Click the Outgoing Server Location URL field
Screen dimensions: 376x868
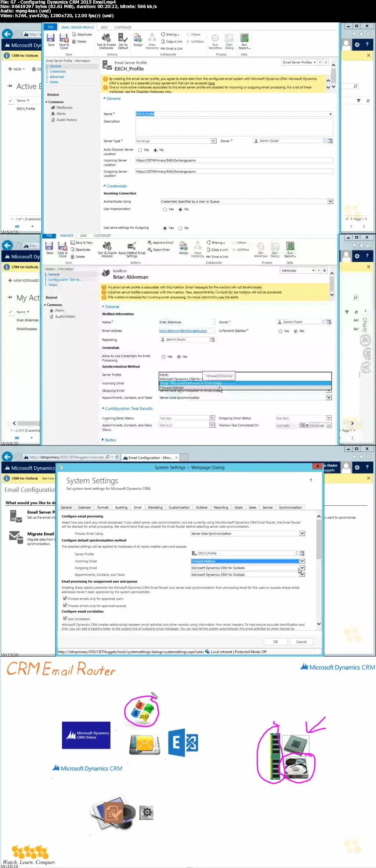pyautogui.click(x=234, y=171)
